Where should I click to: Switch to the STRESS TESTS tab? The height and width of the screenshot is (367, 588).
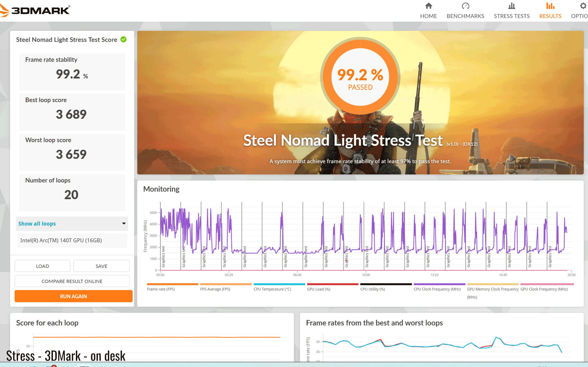(x=511, y=16)
